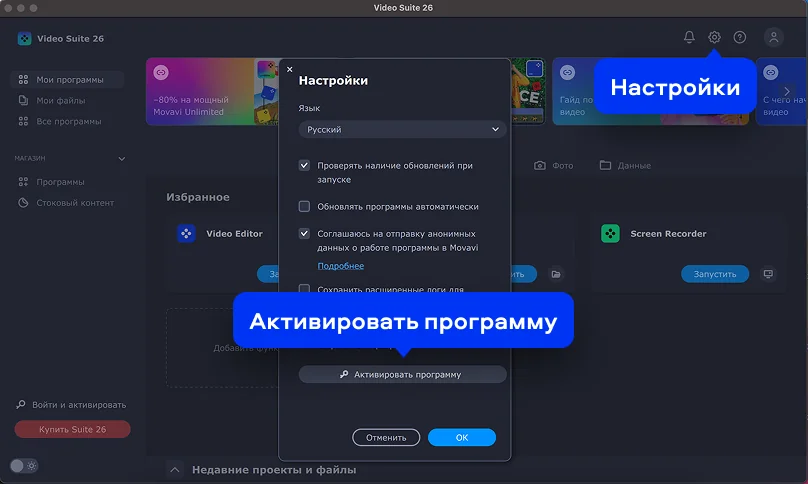808x484 pixels.
Task: Click the settings gear icon
Action: pos(714,37)
